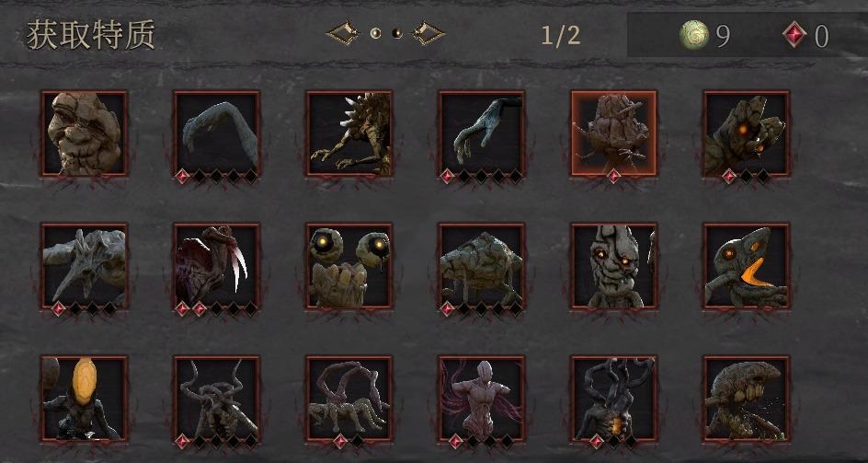This screenshot has height=463, width=868.
Task: Choose the highlighted cracked rock creature tile
Action: pyautogui.click(x=614, y=133)
